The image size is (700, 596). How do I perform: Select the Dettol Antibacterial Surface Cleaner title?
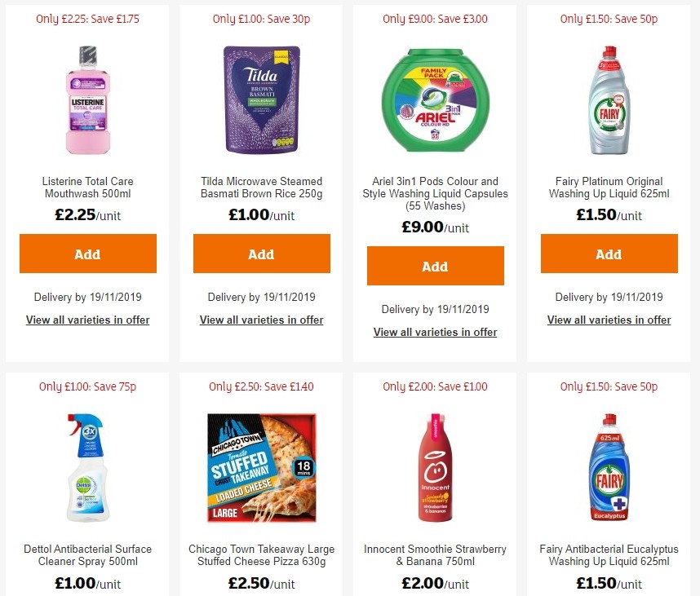point(87,555)
